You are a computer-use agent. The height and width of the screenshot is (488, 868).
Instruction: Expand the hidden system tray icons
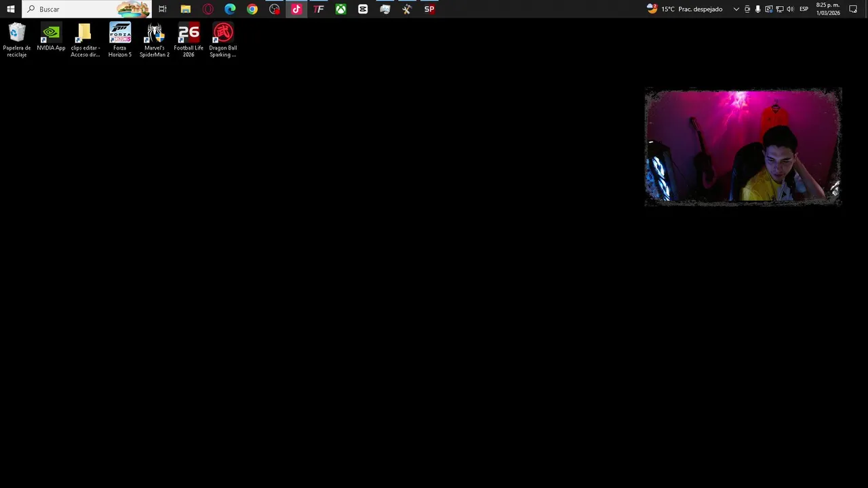click(736, 9)
